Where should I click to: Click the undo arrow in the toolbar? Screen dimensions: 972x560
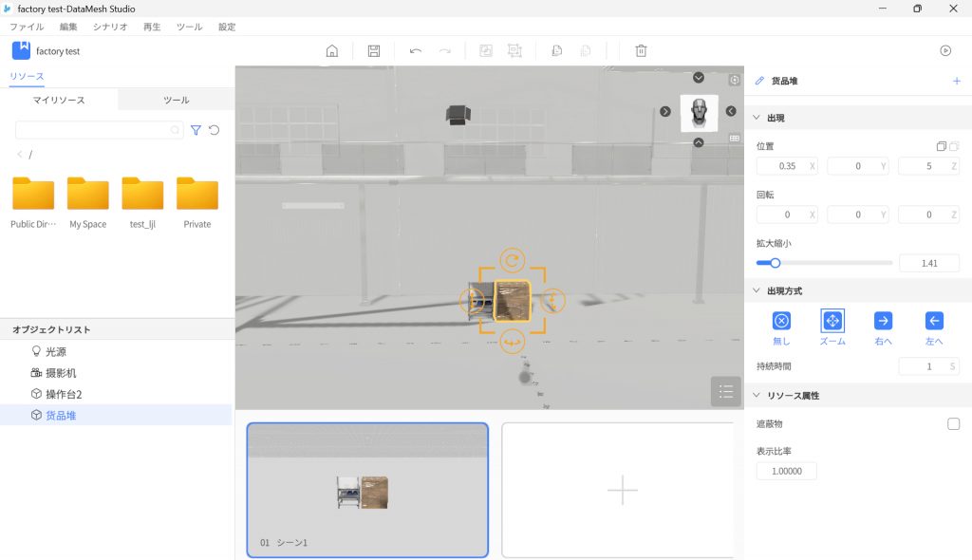point(416,50)
